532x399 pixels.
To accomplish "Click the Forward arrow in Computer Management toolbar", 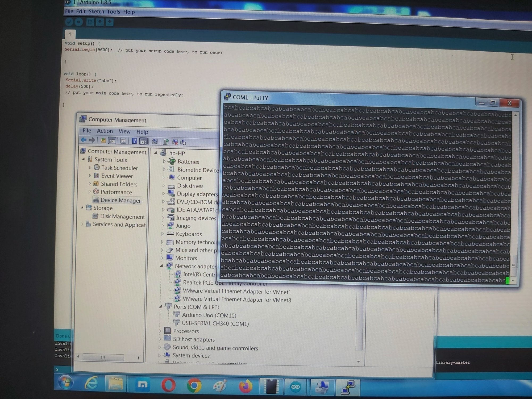I will click(92, 140).
